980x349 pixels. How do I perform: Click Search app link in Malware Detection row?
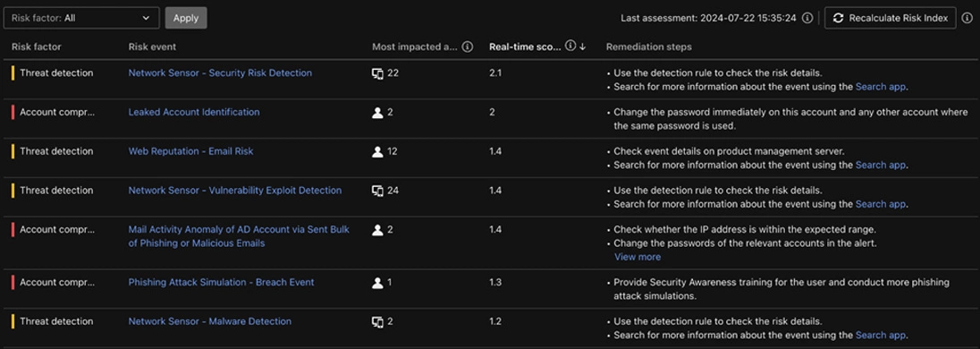[881, 336]
